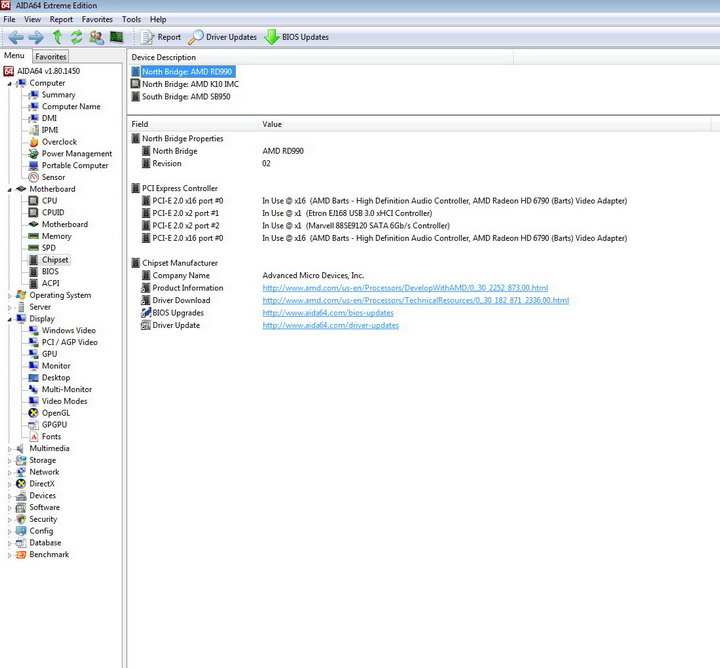Open the Report menu
Viewport: 720px width, 668px height.
pyautogui.click(x=61, y=19)
